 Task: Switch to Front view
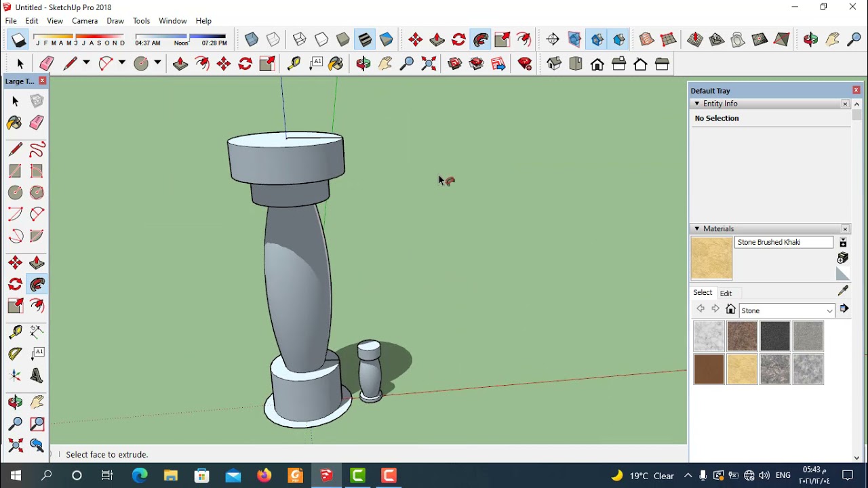point(597,64)
